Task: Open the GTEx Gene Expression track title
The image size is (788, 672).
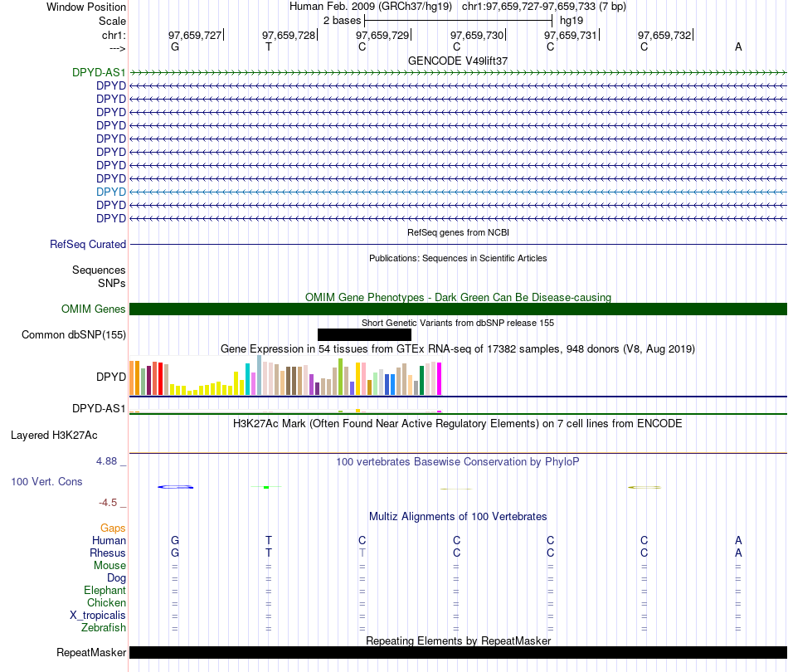Action: 458,348
